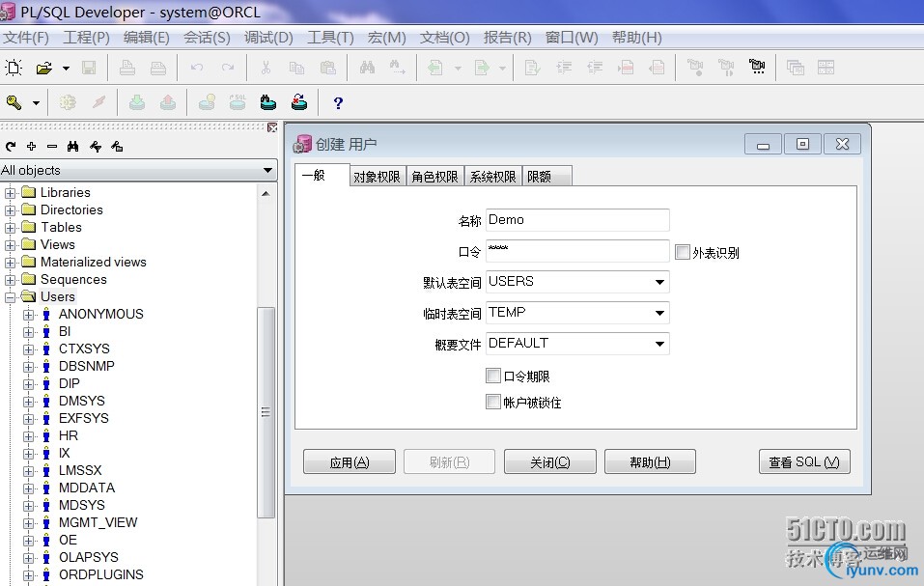Click the Undo arrow icon
Screen dimensions: 924x586
pos(197,68)
